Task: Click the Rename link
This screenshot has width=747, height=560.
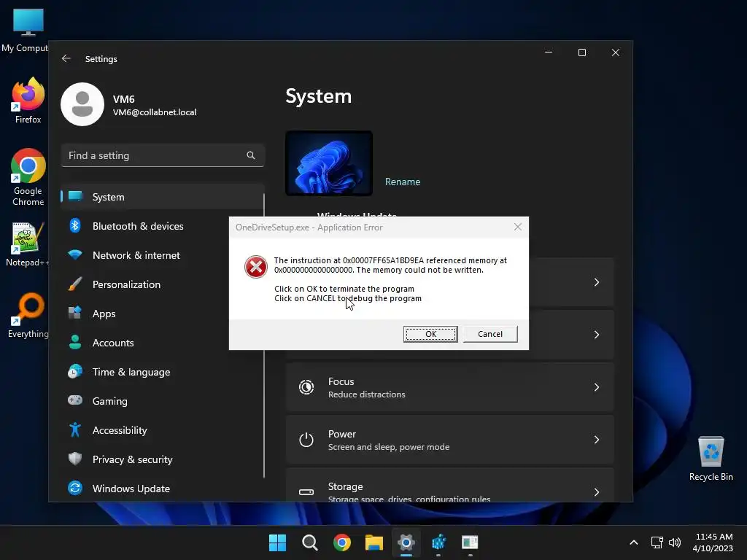Action: pyautogui.click(x=403, y=182)
